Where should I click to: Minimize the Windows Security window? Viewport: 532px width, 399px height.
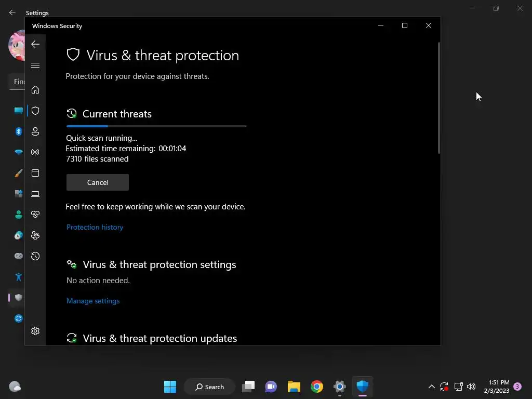[x=381, y=25]
